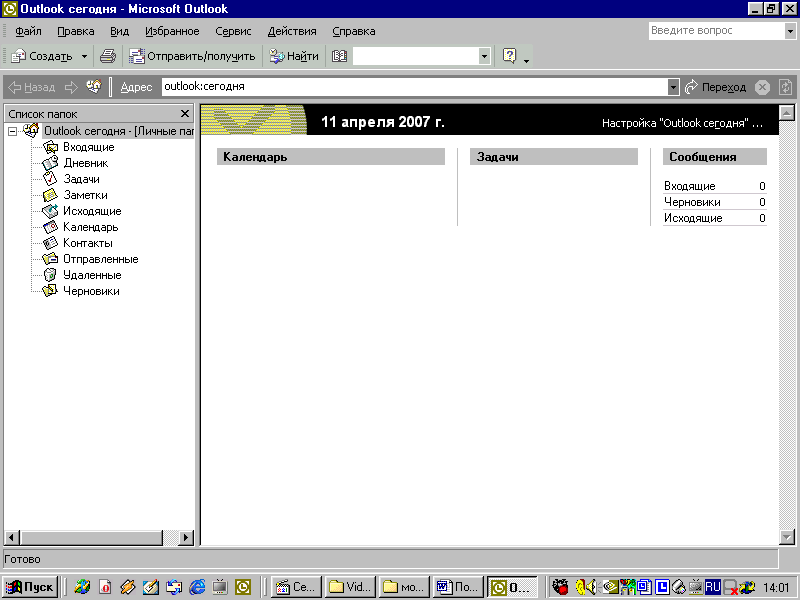The image size is (800, 600).
Task: Open the Вид menu
Action: pyautogui.click(x=119, y=31)
